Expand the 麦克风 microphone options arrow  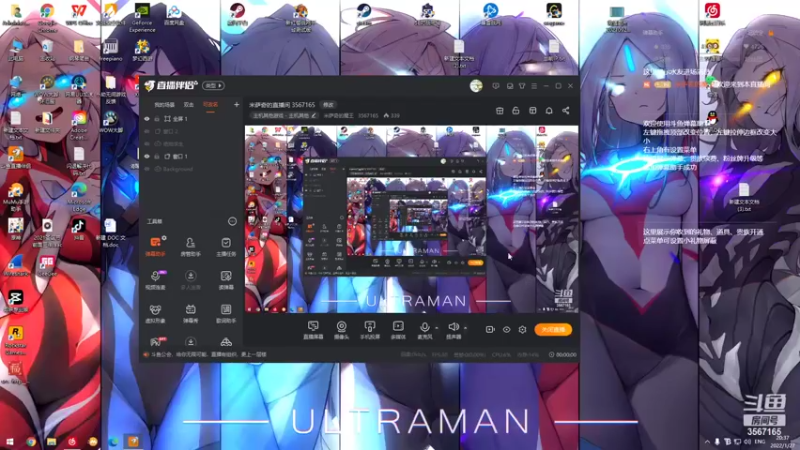[x=437, y=328]
